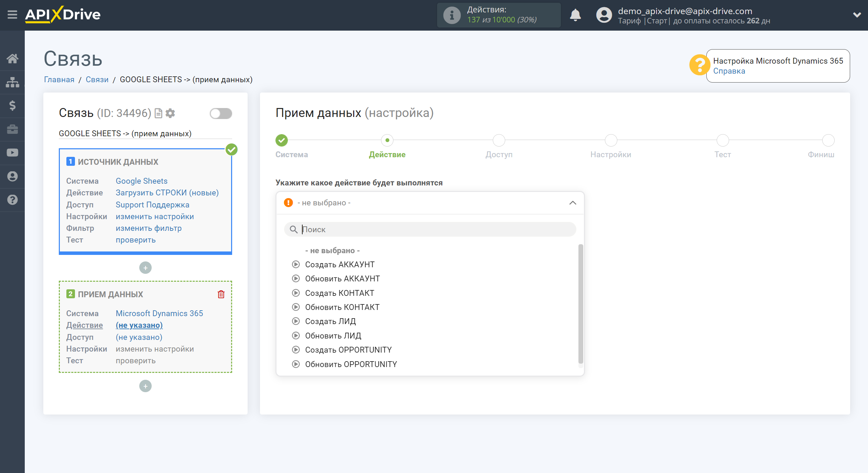
Task: Open the video tutorials sidebar icon
Action: (x=12, y=153)
